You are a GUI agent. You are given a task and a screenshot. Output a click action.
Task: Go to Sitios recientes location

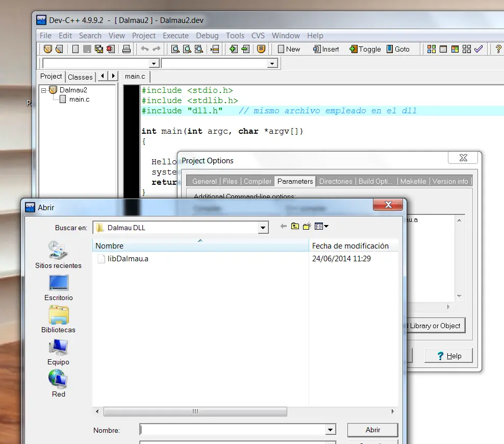(x=58, y=255)
